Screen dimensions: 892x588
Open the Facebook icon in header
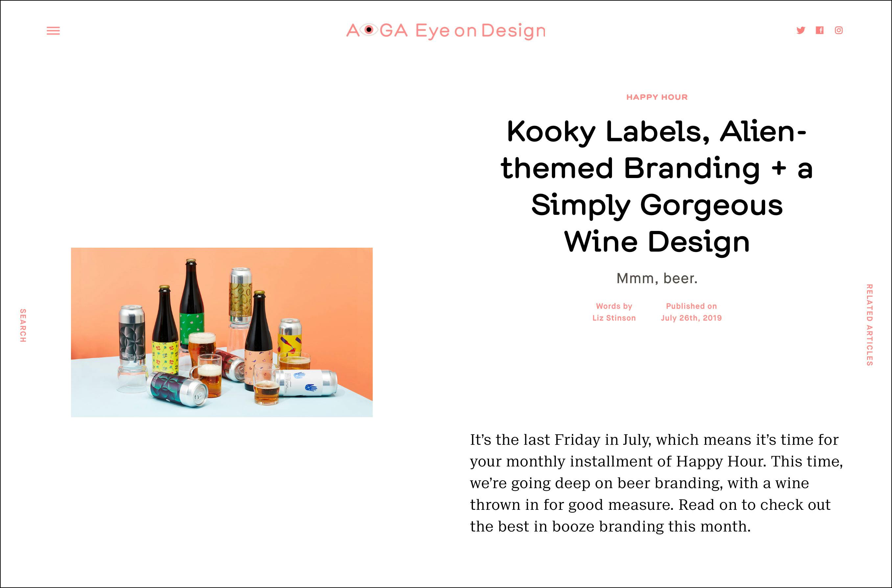coord(820,30)
